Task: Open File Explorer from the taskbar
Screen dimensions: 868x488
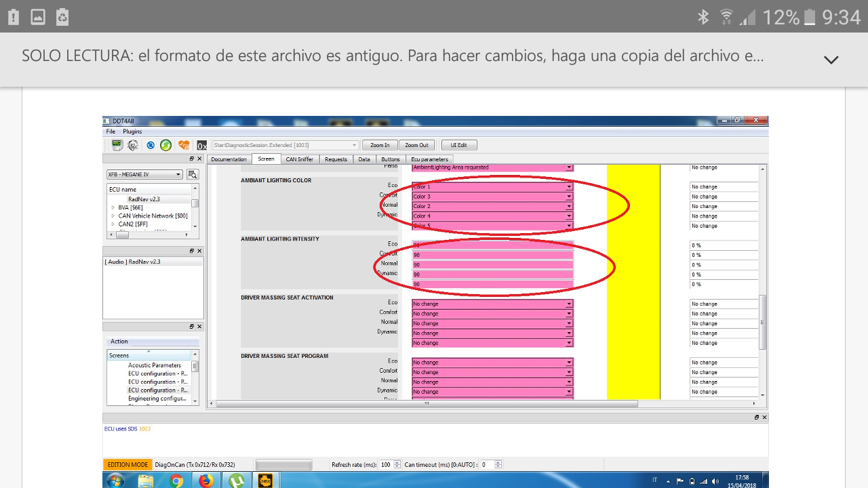Action: tap(146, 481)
